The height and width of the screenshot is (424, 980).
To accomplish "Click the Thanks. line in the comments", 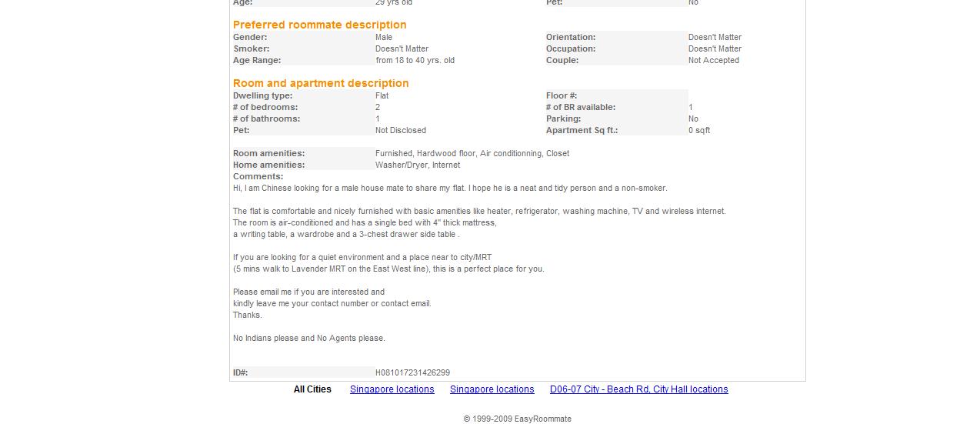I will (247, 315).
